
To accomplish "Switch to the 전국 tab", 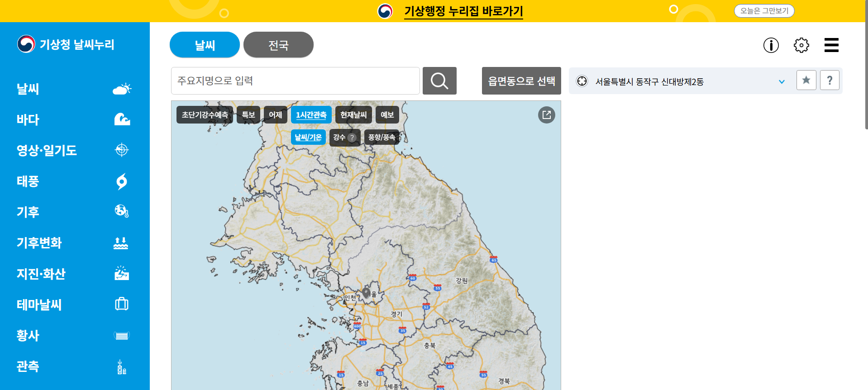I will point(278,45).
